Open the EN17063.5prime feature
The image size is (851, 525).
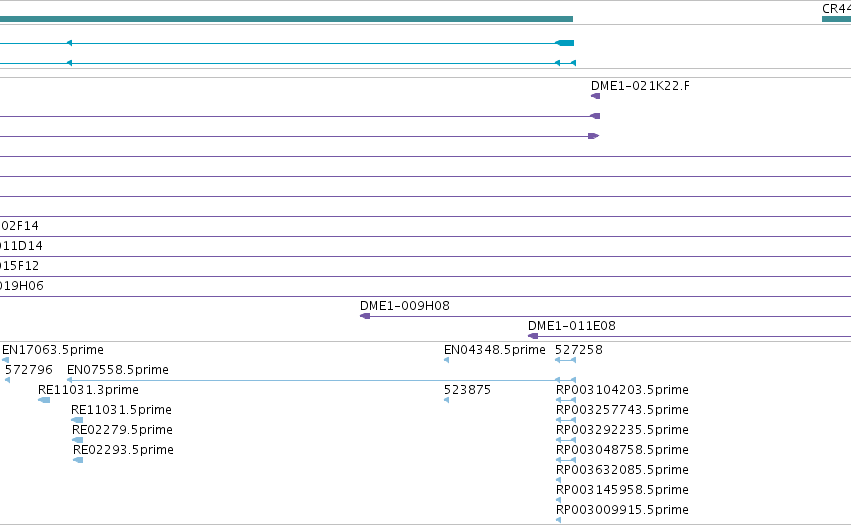pos(5,360)
